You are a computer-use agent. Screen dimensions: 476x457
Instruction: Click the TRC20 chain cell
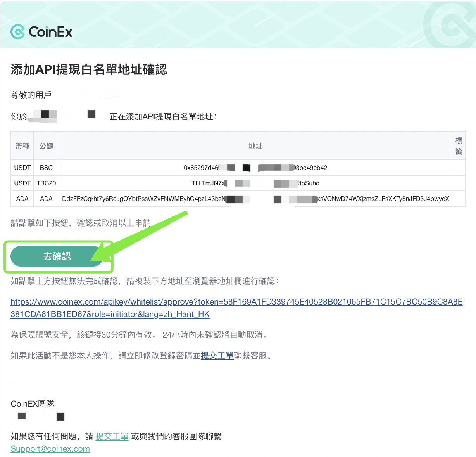coord(47,183)
